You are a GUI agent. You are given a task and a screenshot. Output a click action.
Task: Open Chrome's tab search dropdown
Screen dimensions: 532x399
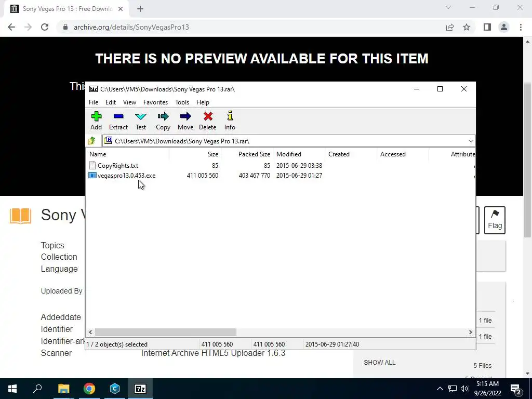(448, 7)
